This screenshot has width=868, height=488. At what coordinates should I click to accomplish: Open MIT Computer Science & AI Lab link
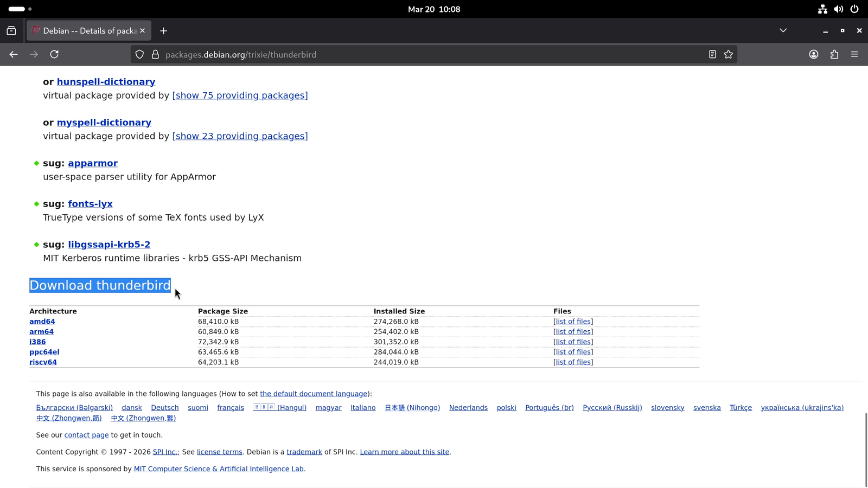coord(219,469)
